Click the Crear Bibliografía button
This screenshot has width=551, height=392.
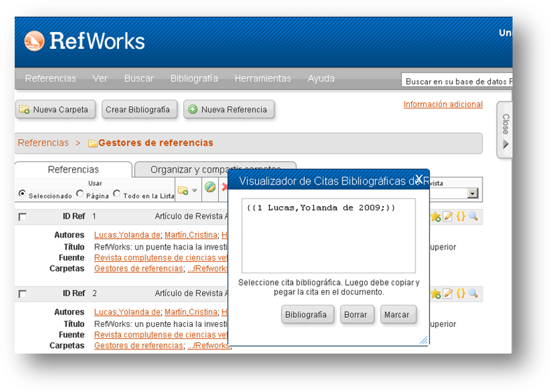140,110
